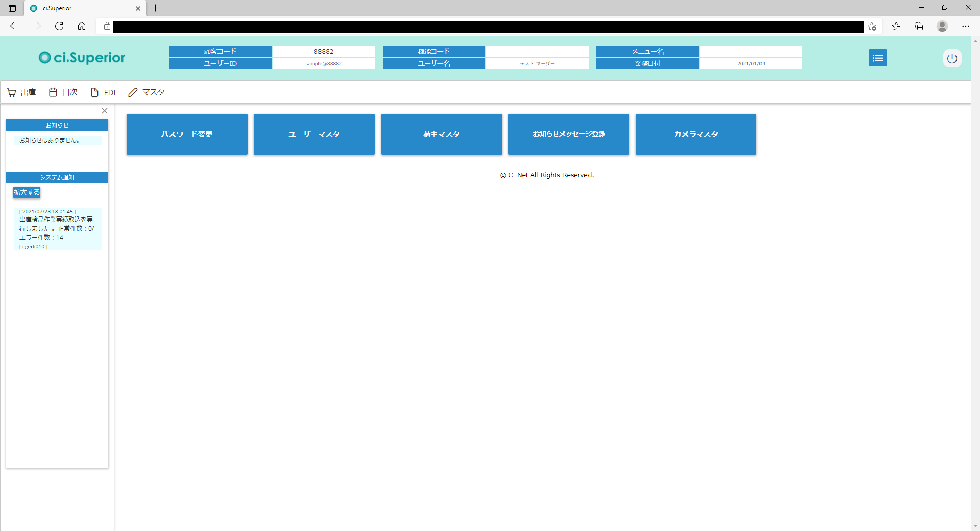Click the cgedi010 notification source label
The width and height of the screenshot is (980, 531).
pyautogui.click(x=34, y=247)
